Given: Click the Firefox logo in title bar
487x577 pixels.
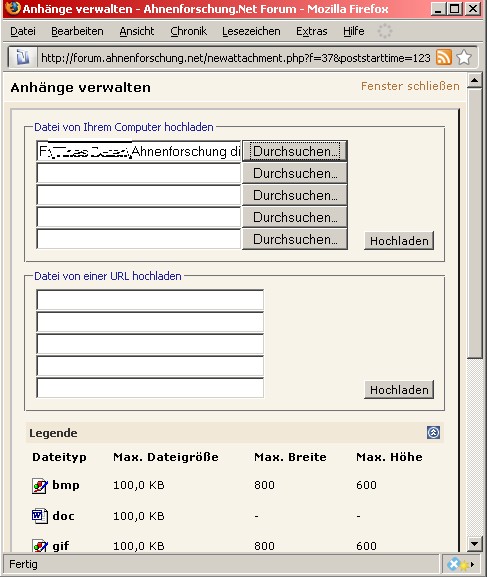Looking at the screenshot, I should pyautogui.click(x=13, y=8).
